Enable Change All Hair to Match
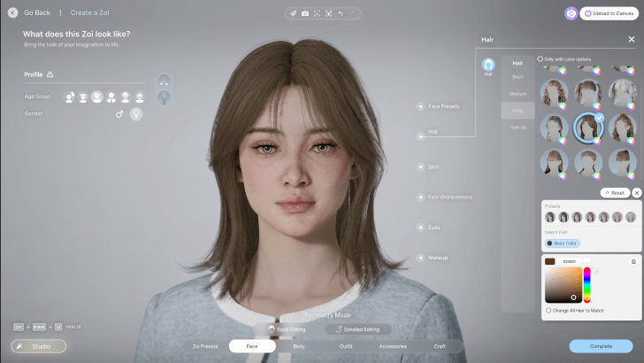644x363 pixels. tap(548, 310)
